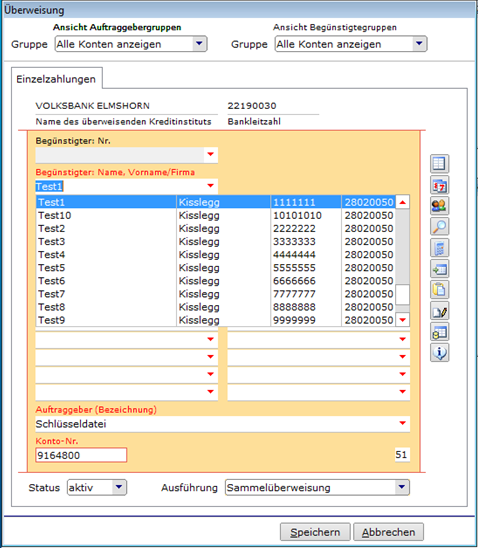Click account number 8888888 in list
Viewport: 478px width, 548px height.
[x=294, y=307]
